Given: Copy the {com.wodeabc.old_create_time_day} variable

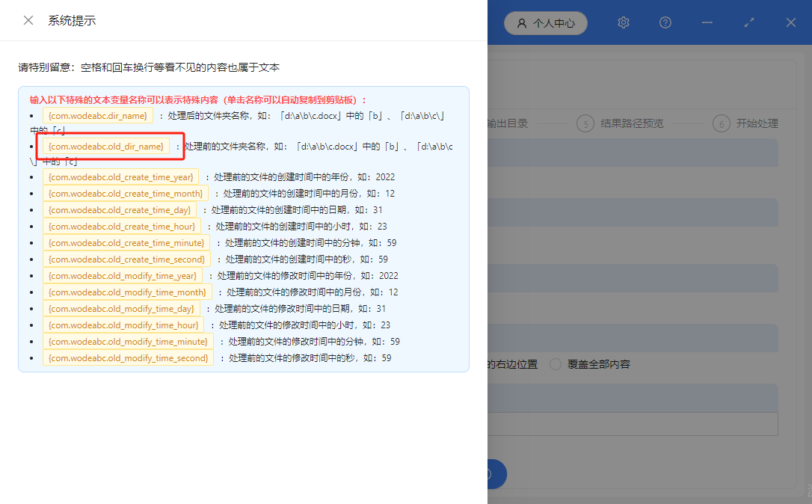Looking at the screenshot, I should (120, 209).
